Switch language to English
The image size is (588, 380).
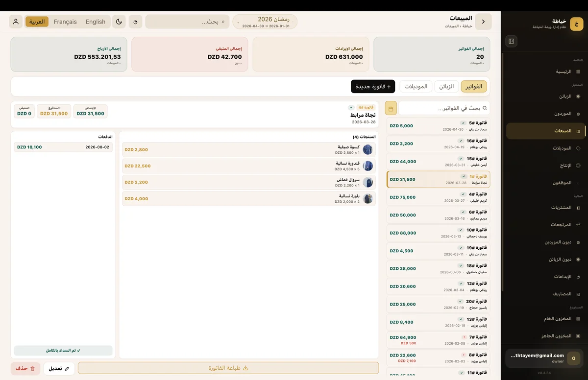tap(96, 22)
